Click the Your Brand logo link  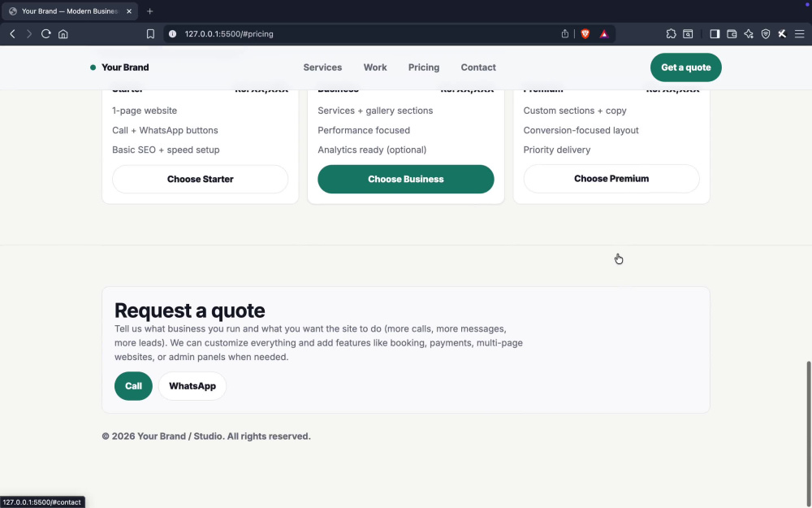point(119,67)
